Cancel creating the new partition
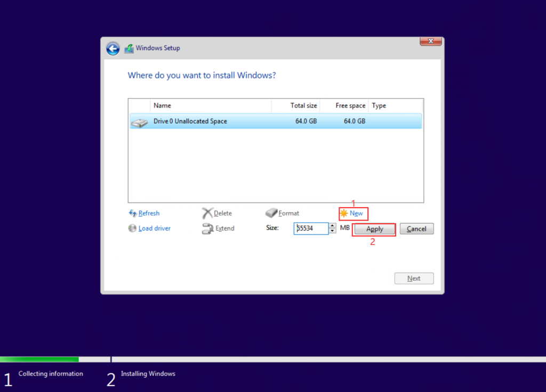Screen dimensions: 546x392 click(x=416, y=229)
